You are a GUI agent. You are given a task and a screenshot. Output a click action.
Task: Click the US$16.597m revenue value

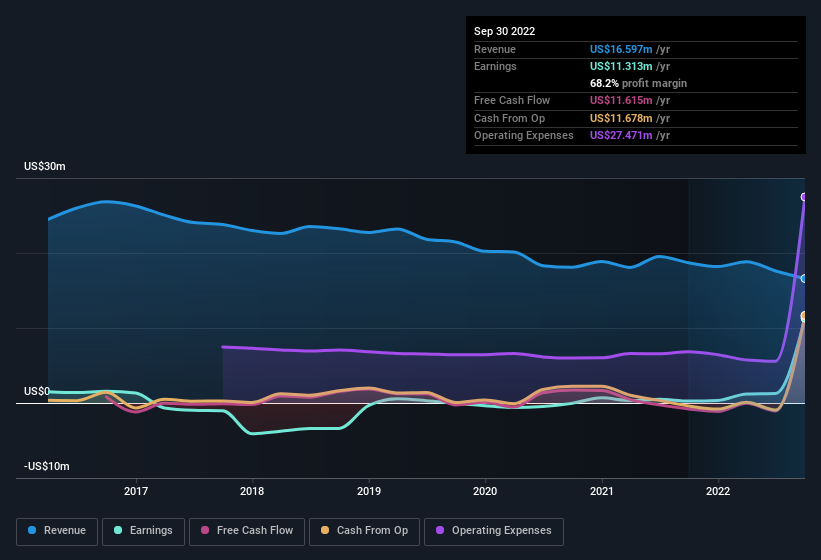click(x=621, y=49)
